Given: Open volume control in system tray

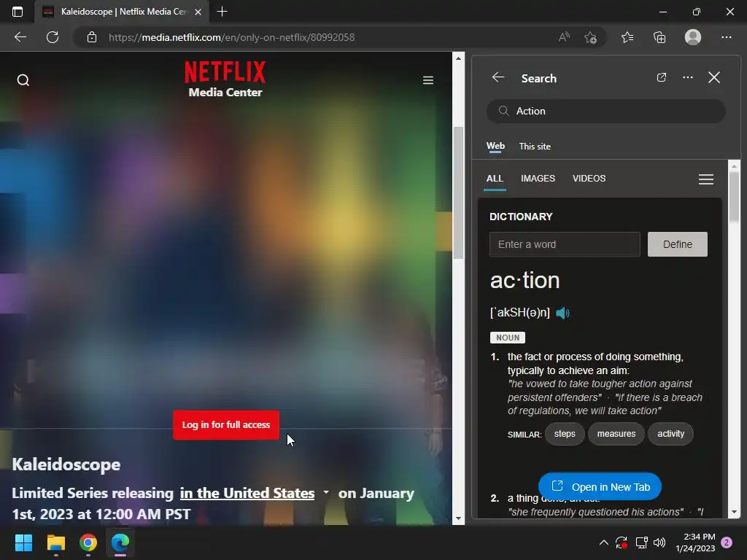Looking at the screenshot, I should tap(659, 542).
